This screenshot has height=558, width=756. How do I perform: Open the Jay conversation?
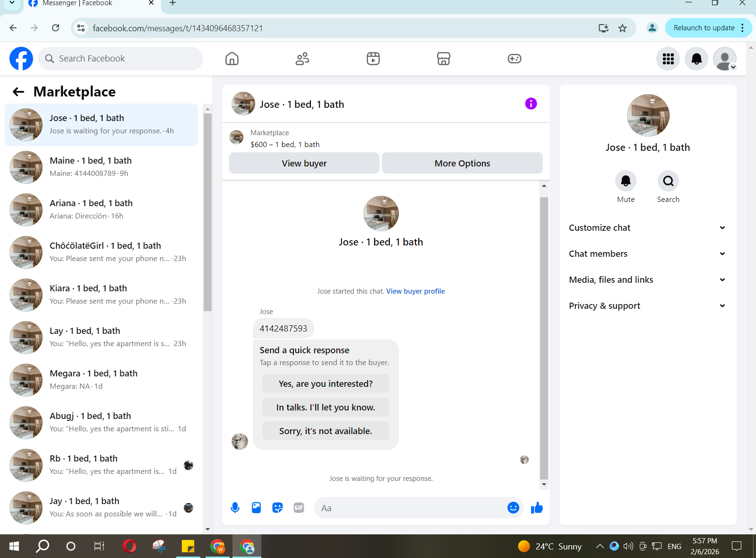coord(102,508)
